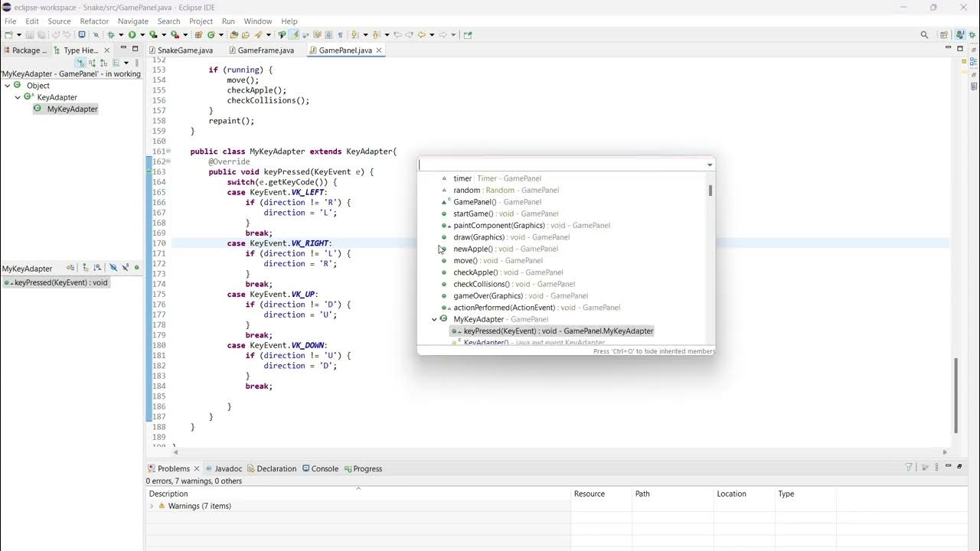
Task: Open the Progress tab
Action: pyautogui.click(x=363, y=468)
